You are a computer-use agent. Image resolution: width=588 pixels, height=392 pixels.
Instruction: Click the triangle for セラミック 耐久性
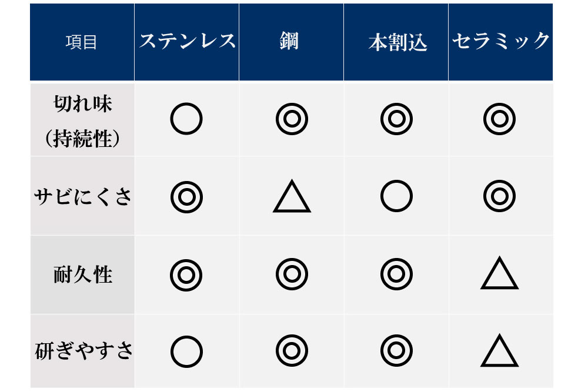pyautogui.click(x=500, y=275)
